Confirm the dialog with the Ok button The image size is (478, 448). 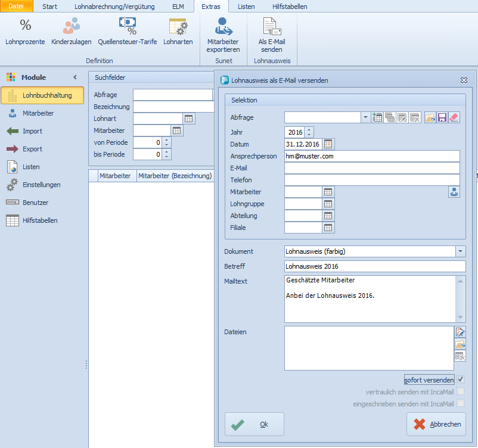(254, 424)
